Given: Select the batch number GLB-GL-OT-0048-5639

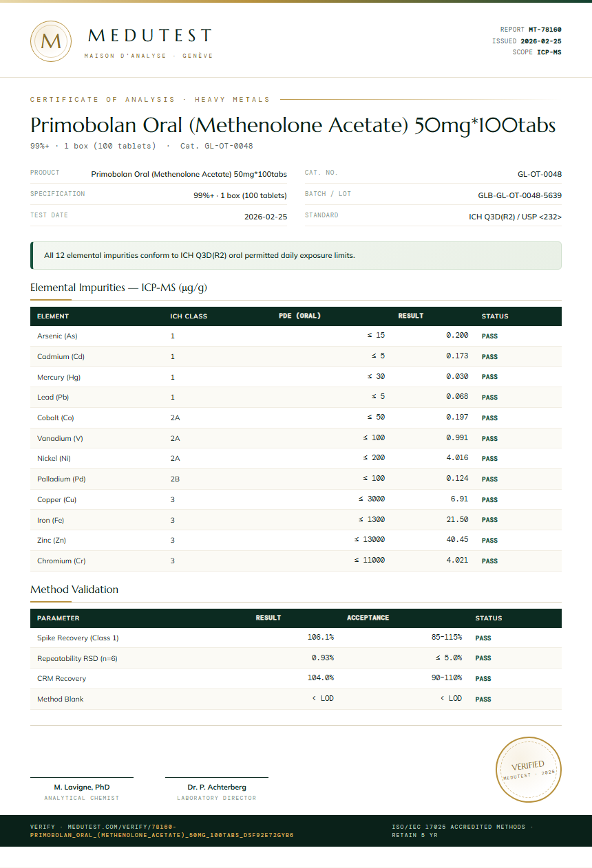Looking at the screenshot, I should click(x=520, y=195).
